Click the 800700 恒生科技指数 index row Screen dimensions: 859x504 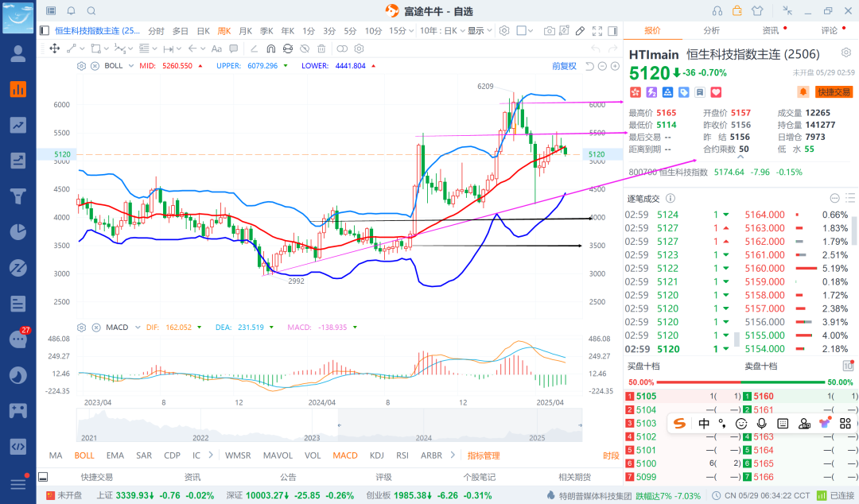716,172
